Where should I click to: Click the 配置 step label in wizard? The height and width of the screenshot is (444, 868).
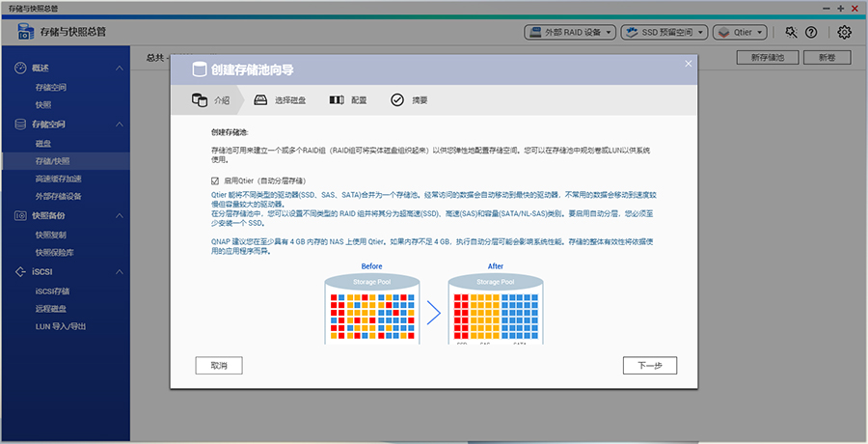[x=359, y=100]
